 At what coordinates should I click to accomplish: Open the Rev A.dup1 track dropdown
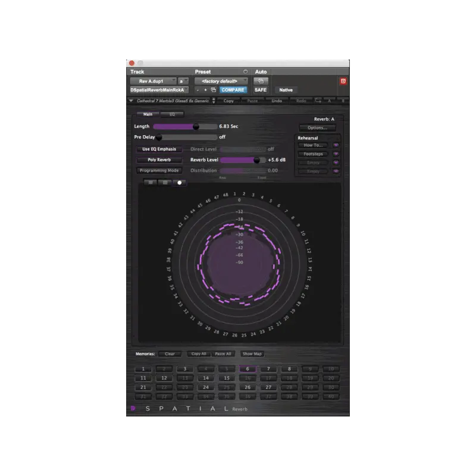(x=153, y=81)
